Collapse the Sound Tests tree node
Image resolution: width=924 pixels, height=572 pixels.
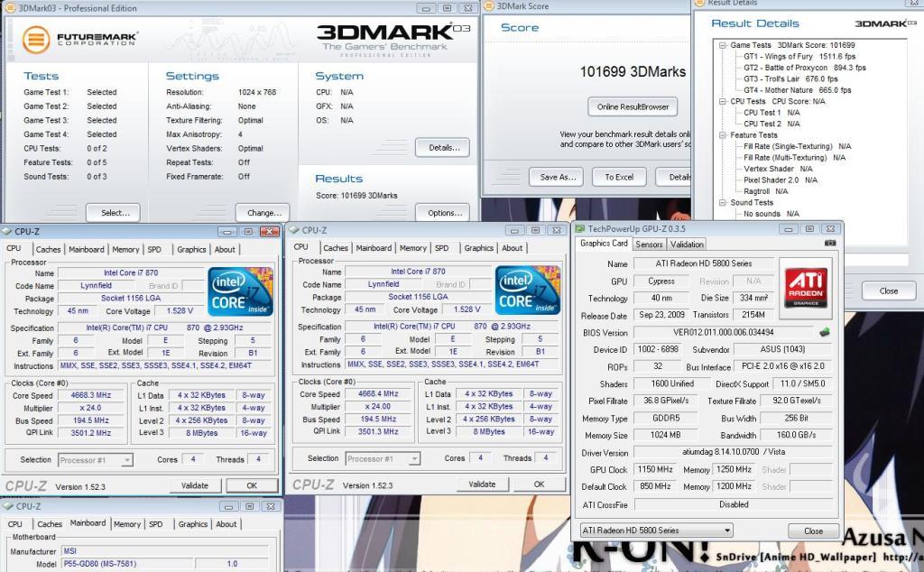[x=723, y=203]
